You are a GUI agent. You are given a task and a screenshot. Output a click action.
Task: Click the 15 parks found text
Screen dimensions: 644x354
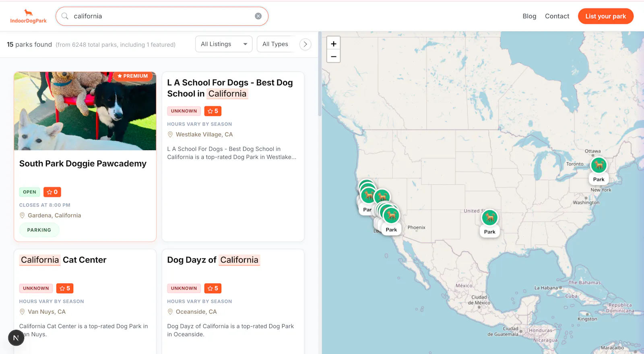(x=29, y=44)
